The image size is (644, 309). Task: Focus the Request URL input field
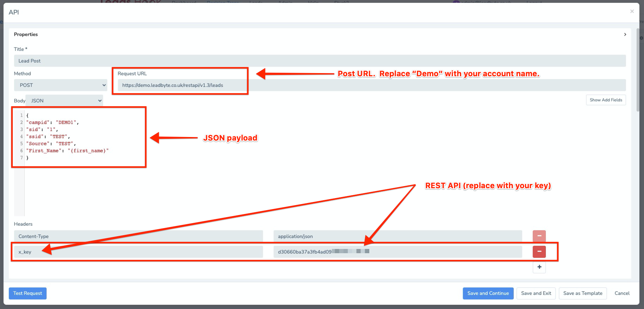[x=372, y=85]
